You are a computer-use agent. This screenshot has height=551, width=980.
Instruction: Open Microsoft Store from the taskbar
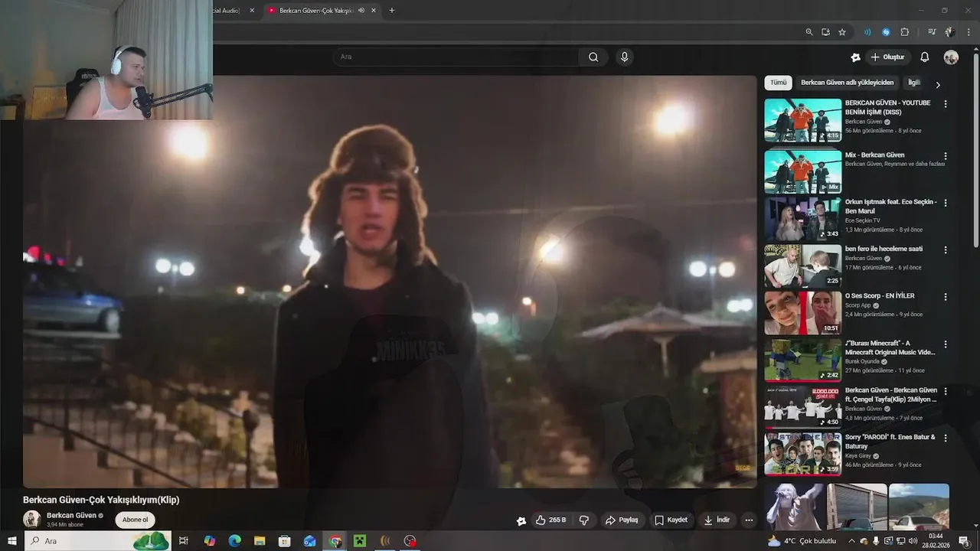point(285,541)
